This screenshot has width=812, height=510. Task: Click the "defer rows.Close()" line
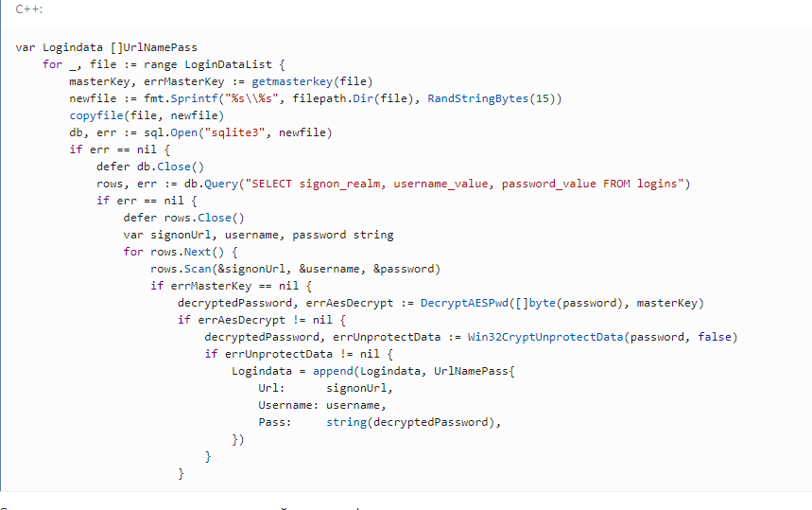[183, 218]
